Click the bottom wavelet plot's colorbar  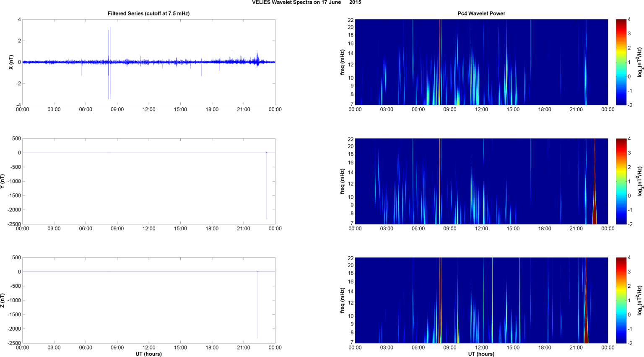(621, 300)
